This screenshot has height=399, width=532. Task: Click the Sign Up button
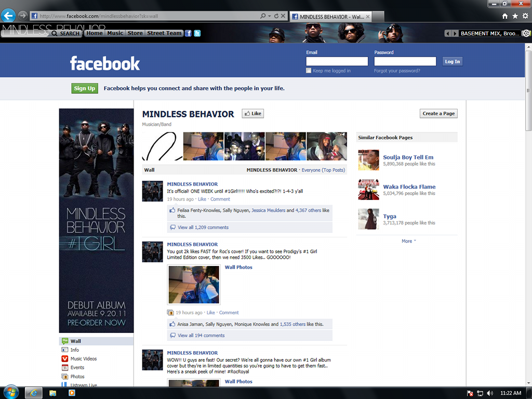(x=84, y=88)
